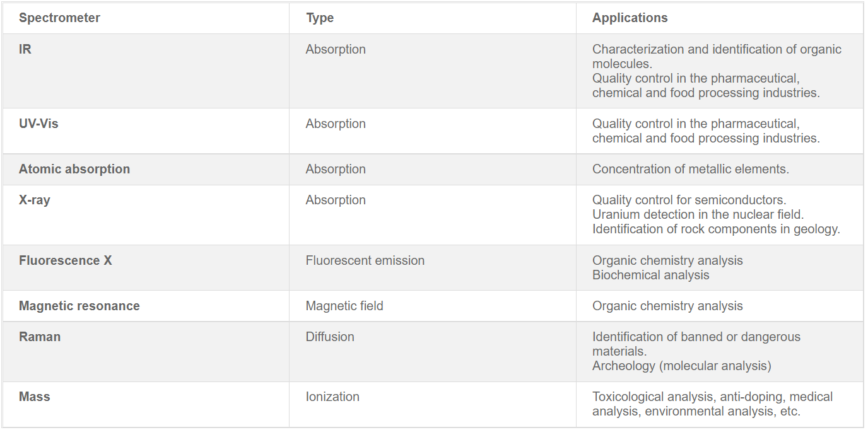Image resolution: width=868 pixels, height=430 pixels.
Task: Click the Magnetic field type cell
Action: pos(344,306)
